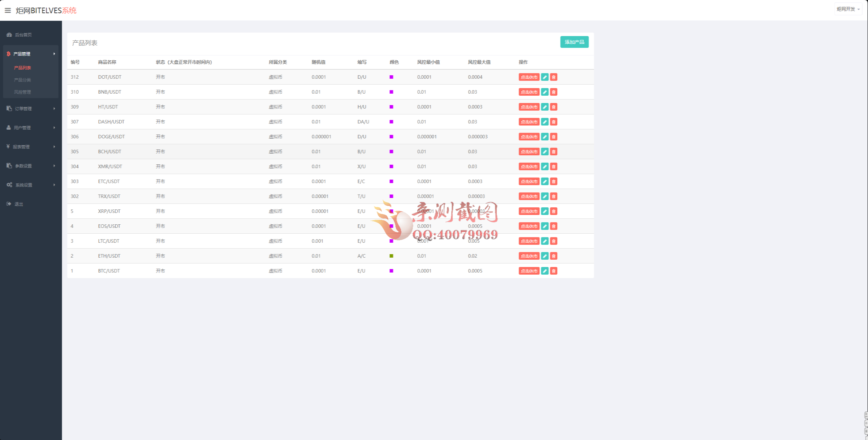Select 风控管理 in the sidebar submenu
The image size is (868, 440).
tap(23, 92)
